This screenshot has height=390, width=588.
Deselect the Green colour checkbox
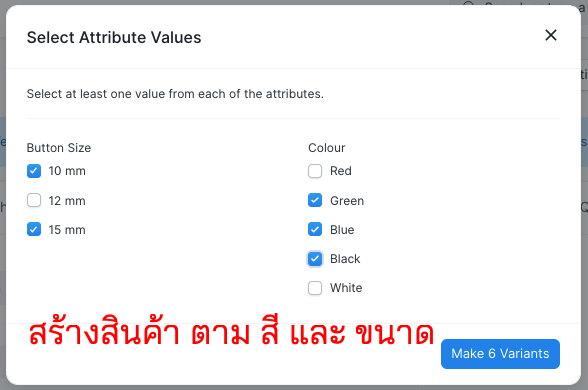[315, 200]
